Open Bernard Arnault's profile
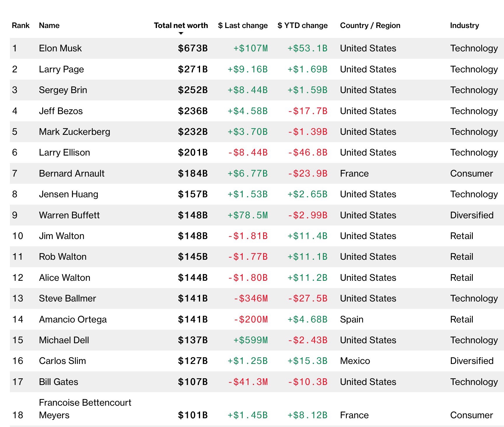 tap(71, 173)
